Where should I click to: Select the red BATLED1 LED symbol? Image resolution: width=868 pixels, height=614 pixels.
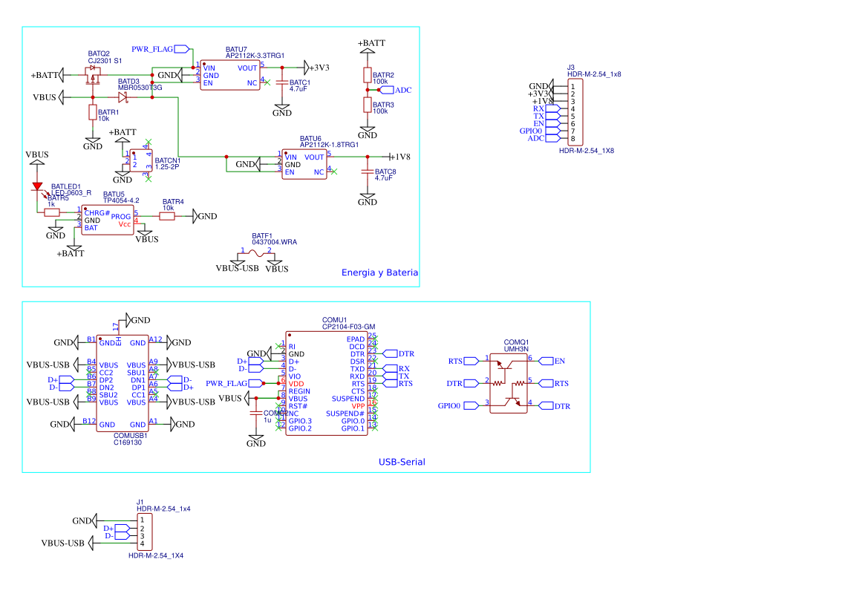37,186
